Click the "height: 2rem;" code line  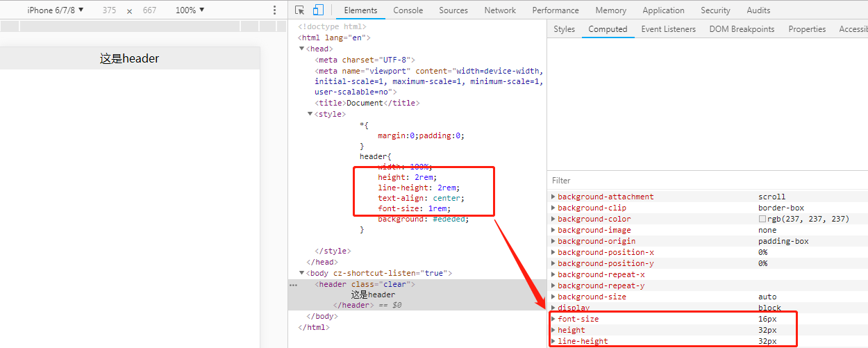408,177
